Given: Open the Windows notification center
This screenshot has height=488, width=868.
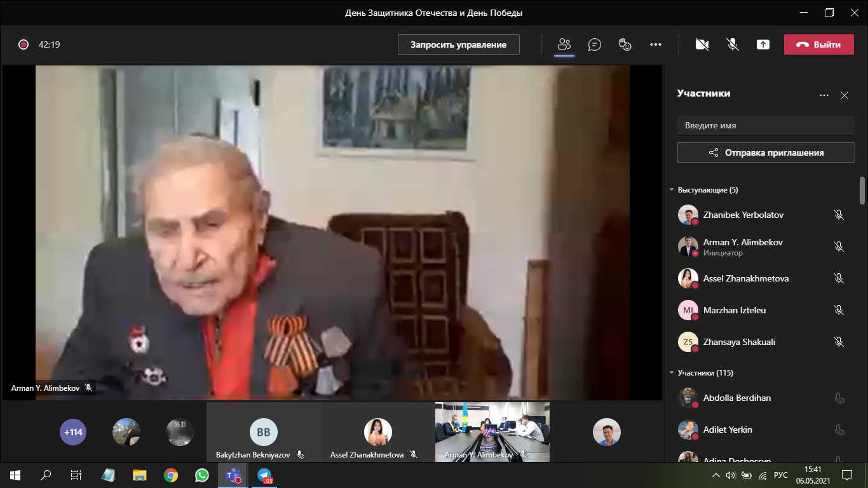Looking at the screenshot, I should (x=846, y=475).
